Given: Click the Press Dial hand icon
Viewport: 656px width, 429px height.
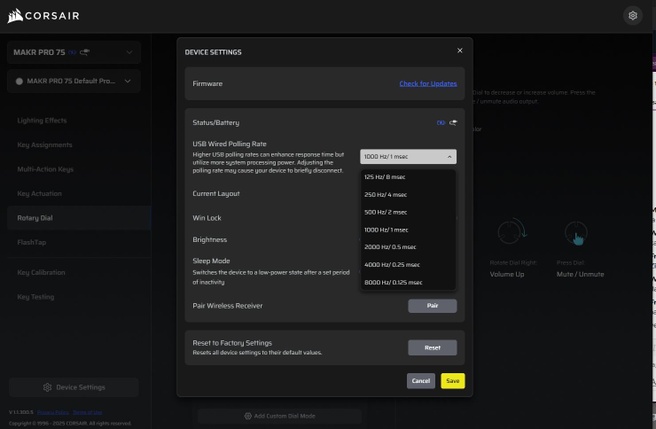Looking at the screenshot, I should pyautogui.click(x=576, y=233).
